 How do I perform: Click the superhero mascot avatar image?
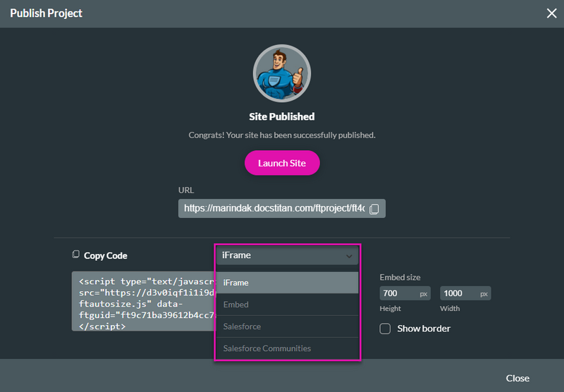282,73
